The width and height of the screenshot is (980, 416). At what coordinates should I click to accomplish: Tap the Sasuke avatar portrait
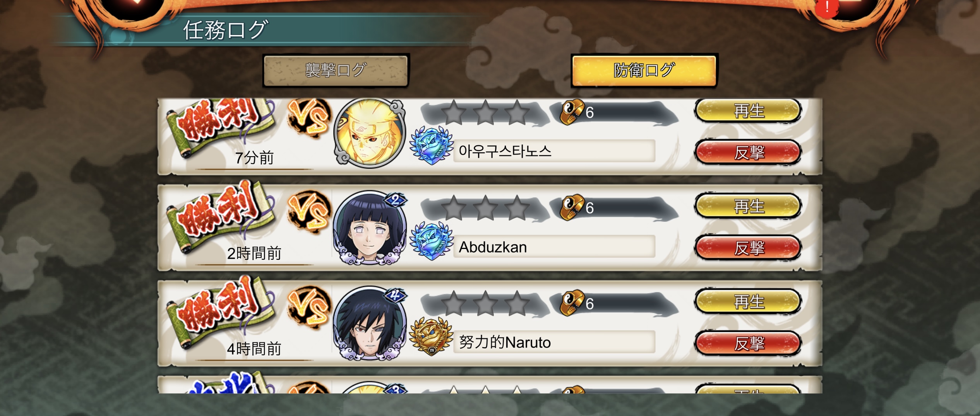pyautogui.click(x=370, y=323)
